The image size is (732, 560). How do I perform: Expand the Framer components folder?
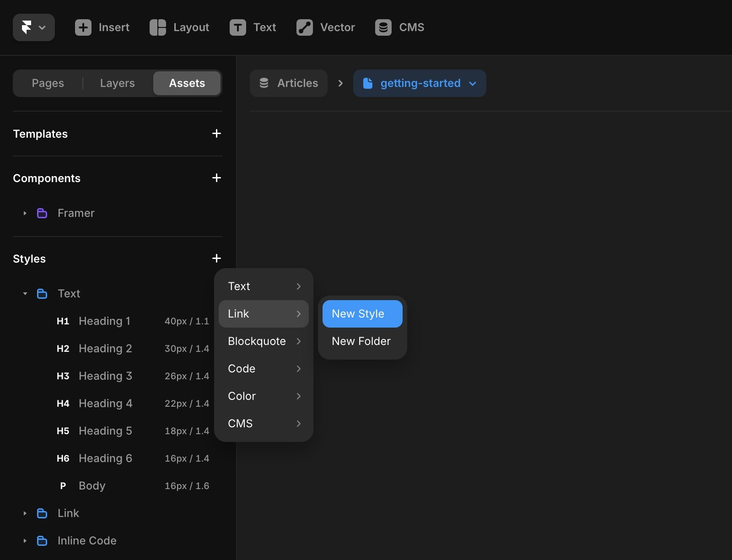tap(25, 213)
